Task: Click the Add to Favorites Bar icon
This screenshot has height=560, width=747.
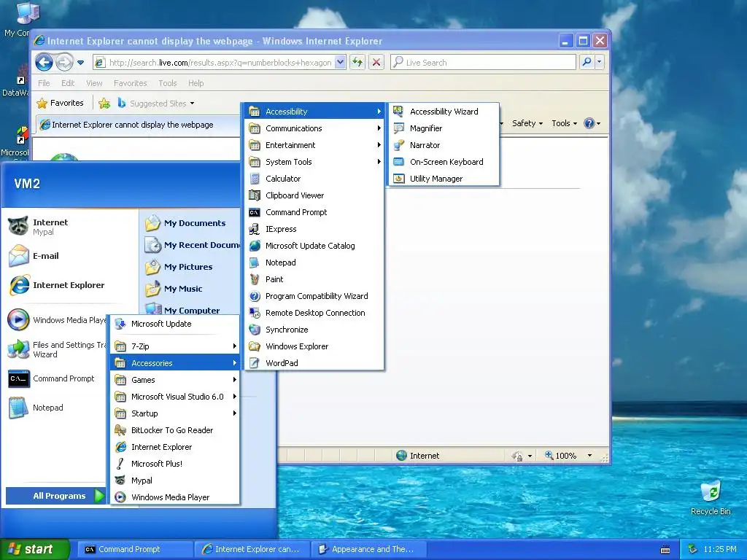Action: click(x=104, y=103)
